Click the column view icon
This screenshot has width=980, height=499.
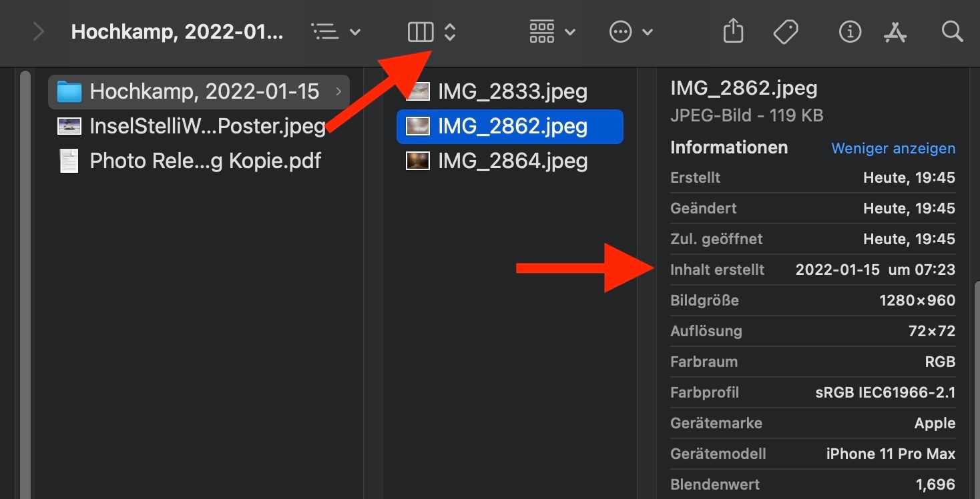[421, 31]
